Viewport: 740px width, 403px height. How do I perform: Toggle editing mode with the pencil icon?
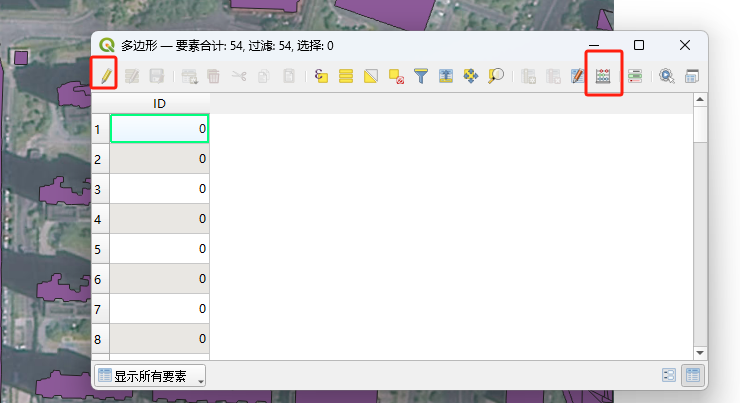tap(104, 75)
